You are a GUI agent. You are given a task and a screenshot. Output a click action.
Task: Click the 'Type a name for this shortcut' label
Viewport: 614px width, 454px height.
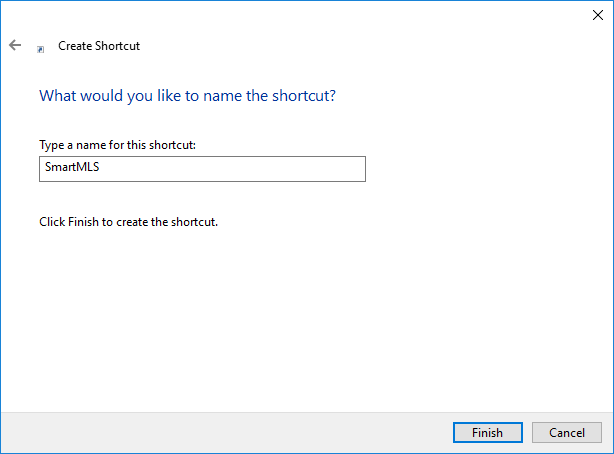click(117, 145)
